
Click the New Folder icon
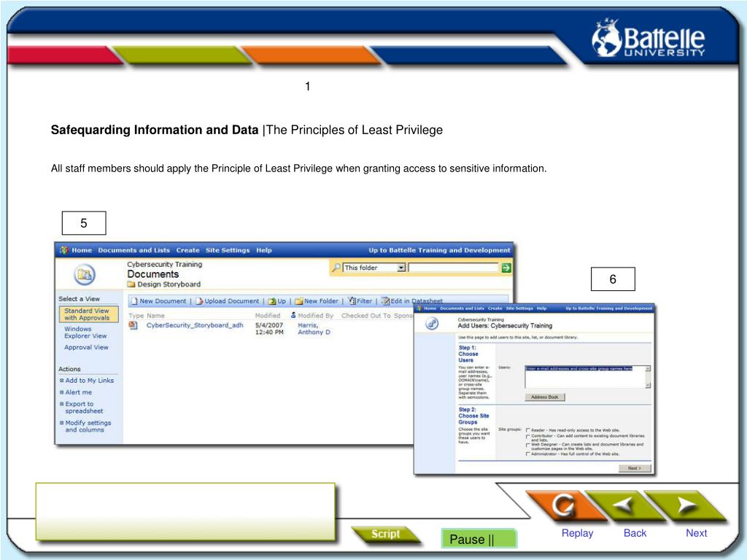point(298,301)
